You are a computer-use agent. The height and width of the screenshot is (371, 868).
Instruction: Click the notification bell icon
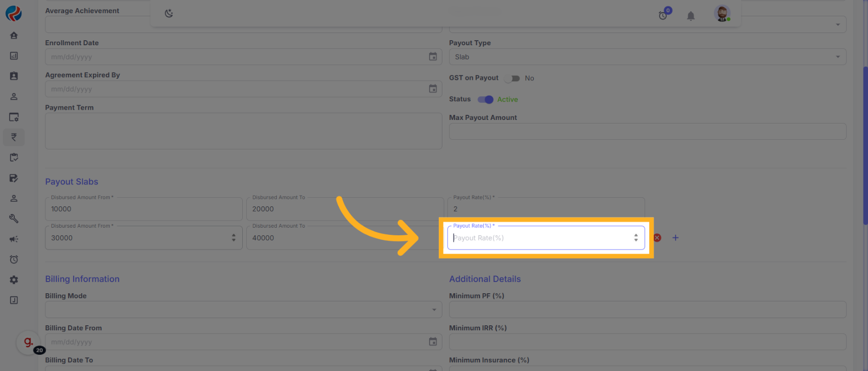point(691,16)
